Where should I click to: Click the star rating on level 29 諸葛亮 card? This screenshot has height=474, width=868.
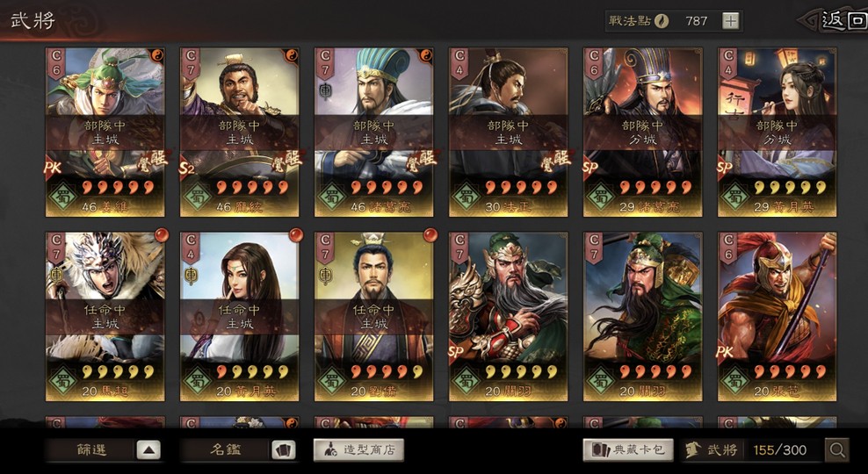coord(656,188)
